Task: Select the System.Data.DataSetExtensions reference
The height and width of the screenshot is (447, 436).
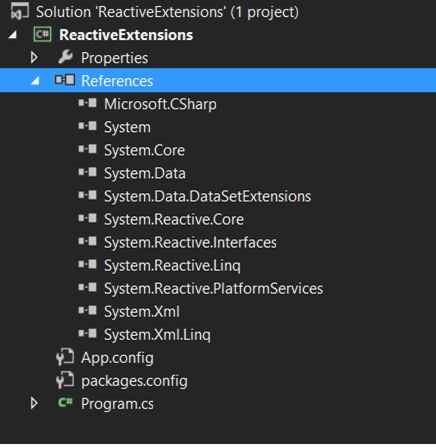Action: pos(207,197)
